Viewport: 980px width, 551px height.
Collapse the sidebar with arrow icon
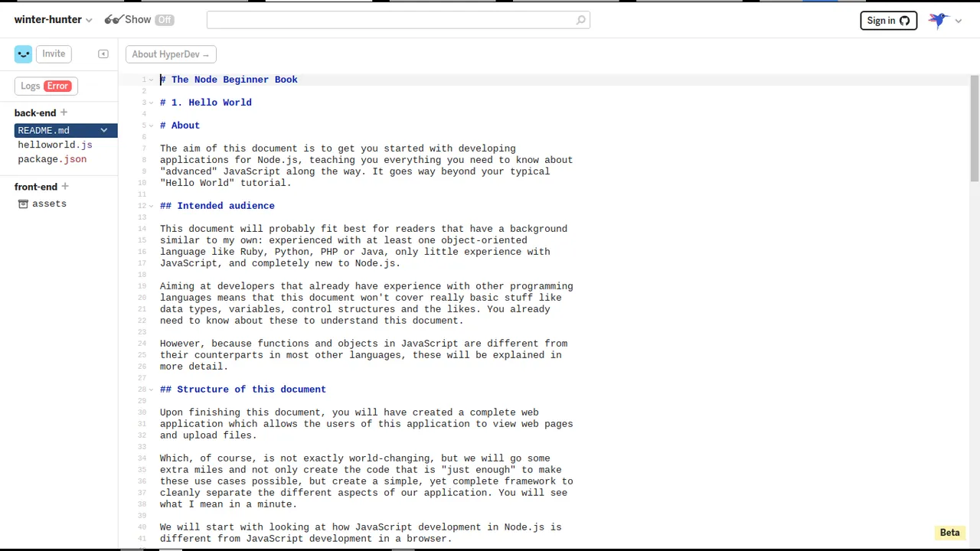coord(103,54)
